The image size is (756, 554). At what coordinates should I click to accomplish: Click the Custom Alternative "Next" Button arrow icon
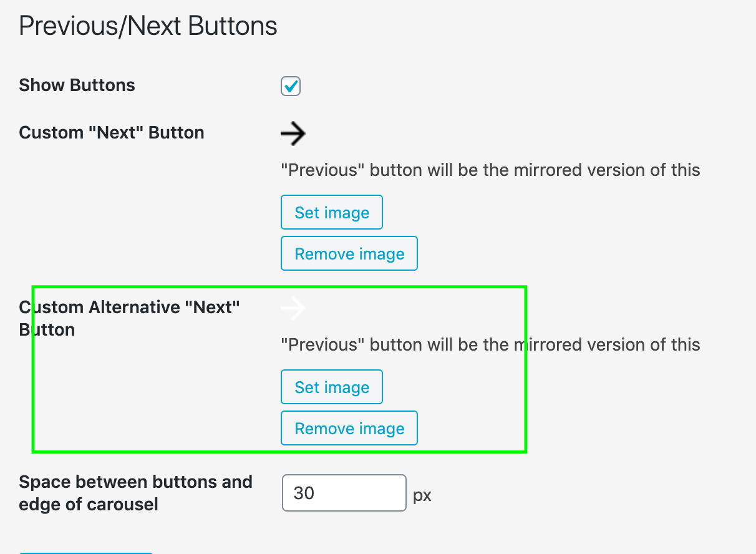[x=293, y=308]
